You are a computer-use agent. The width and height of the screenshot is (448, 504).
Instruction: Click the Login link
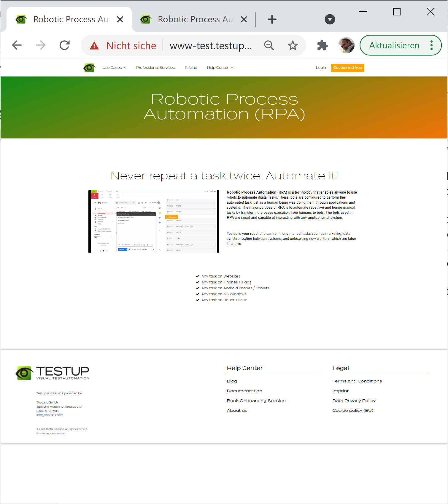321,68
